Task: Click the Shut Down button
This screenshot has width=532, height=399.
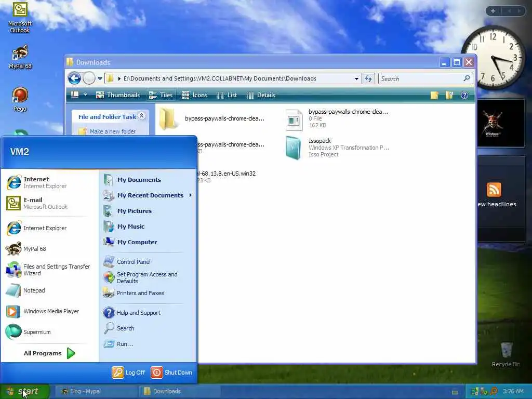Action: coord(171,372)
